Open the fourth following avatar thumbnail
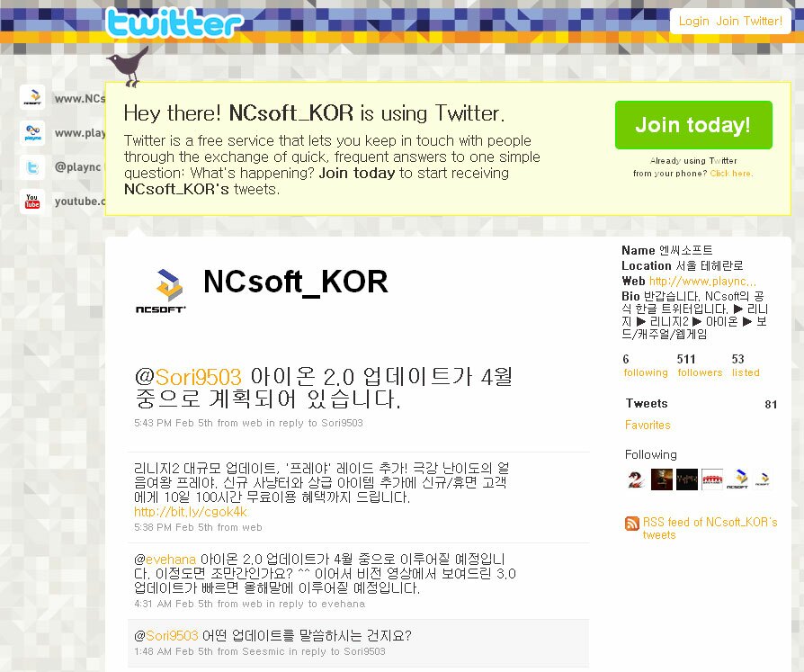 coord(712,479)
